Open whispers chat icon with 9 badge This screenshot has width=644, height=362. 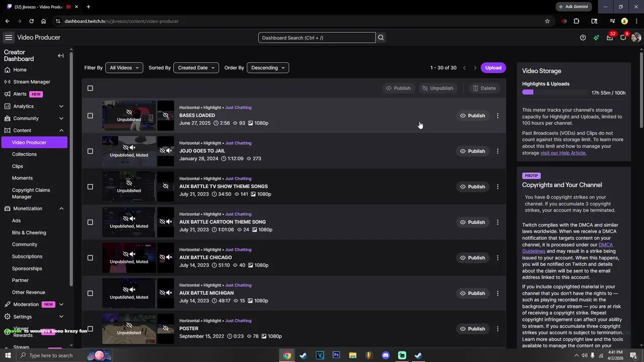click(623, 37)
